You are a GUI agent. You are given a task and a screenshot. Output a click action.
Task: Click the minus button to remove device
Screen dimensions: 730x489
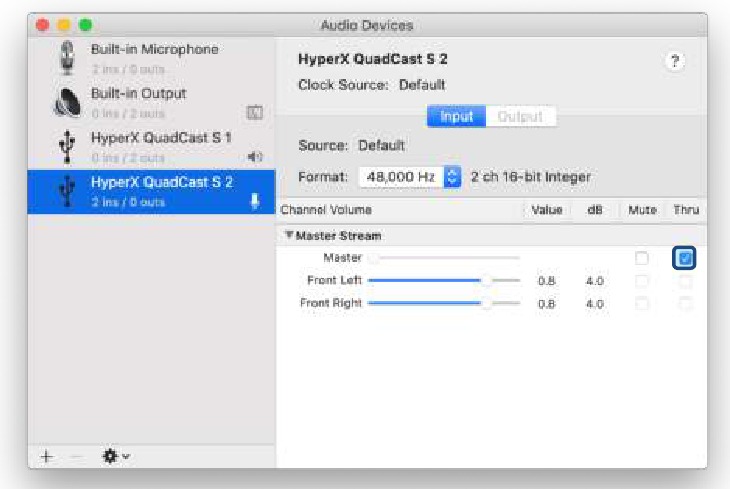77,456
